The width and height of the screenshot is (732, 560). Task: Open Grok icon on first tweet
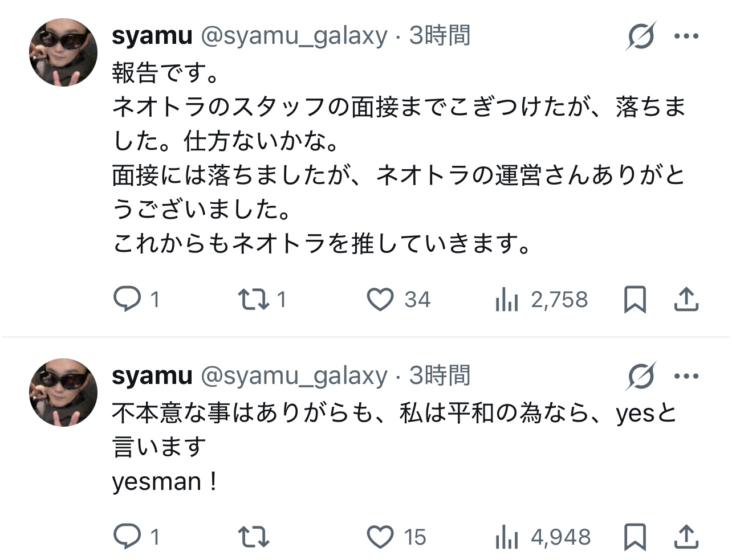pos(641,36)
